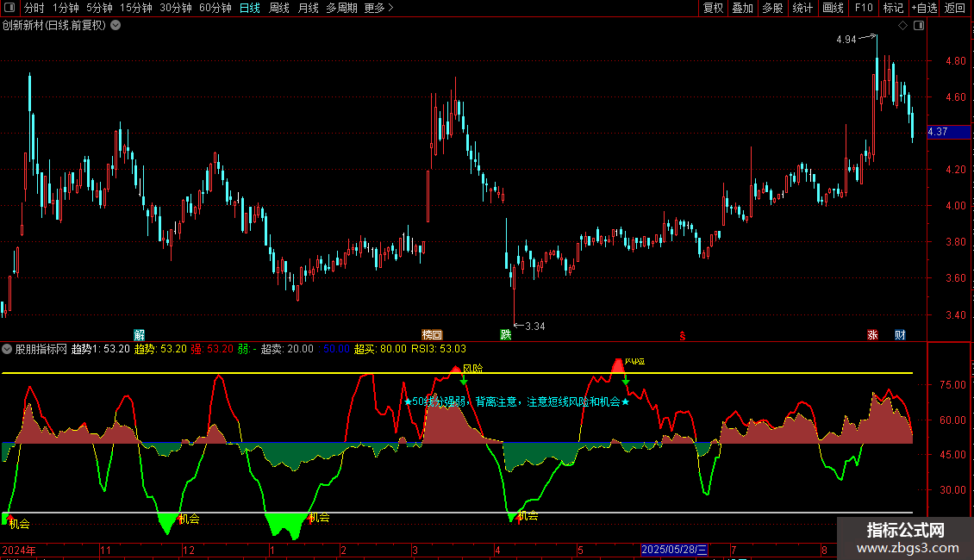Click the yellow 机会 label at far left
This screenshot has height=560, width=974.
point(19,524)
